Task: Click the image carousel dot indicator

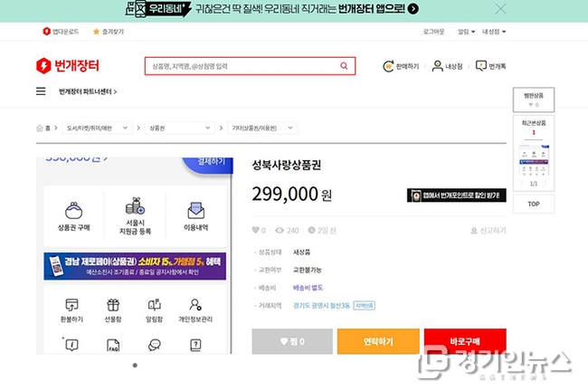Action: (135, 365)
